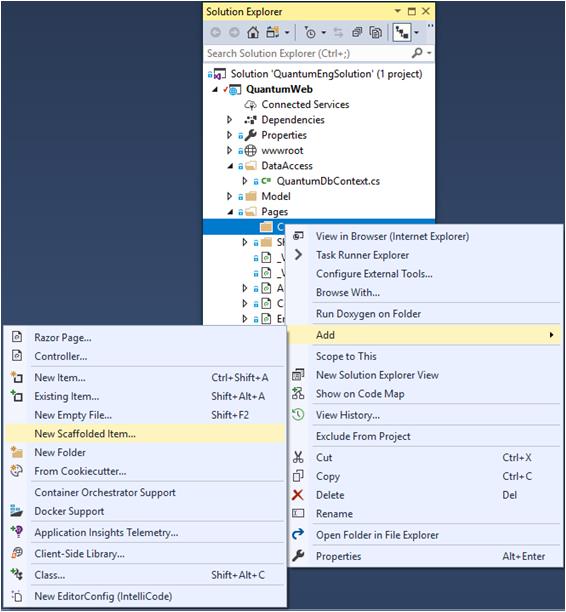Focus the Search Solution Explorer field
The height and width of the screenshot is (612, 566).
pyautogui.click(x=308, y=53)
